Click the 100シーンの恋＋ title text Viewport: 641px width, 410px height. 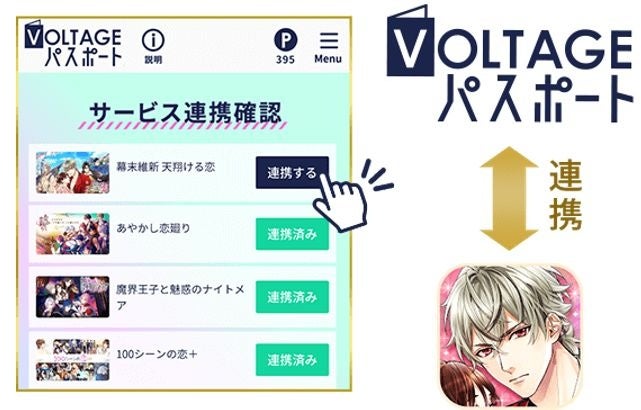click(x=157, y=354)
